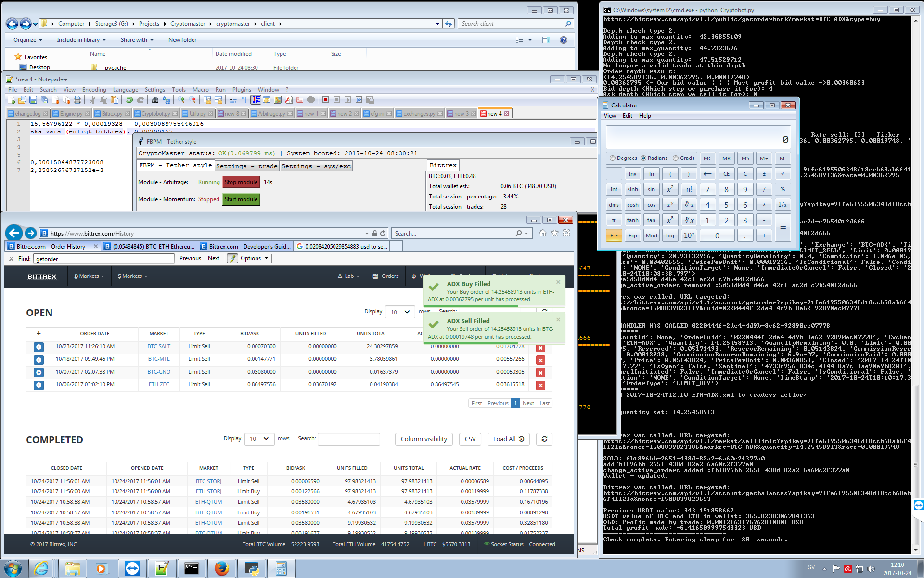This screenshot has width=924, height=578.
Task: Toggle Word Wrap icon in Notepad++ toolbar
Action: tap(233, 100)
